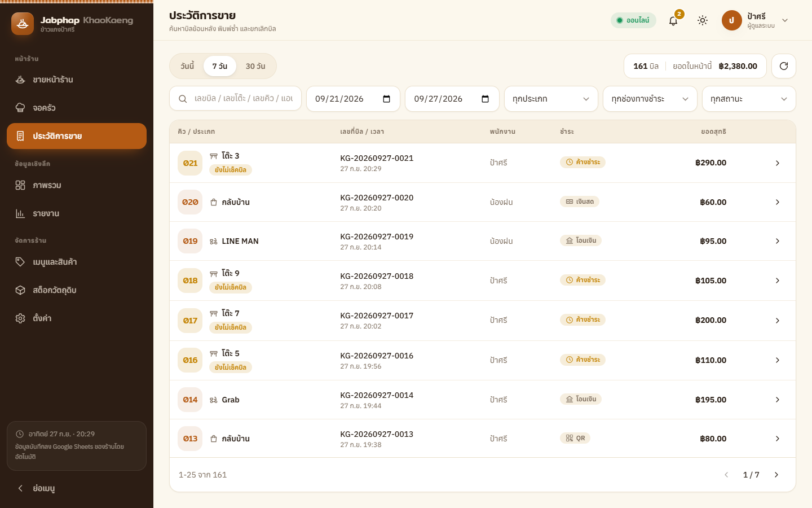812x508 pixels.
Task: Open calendar picker for end date 09/27/2026
Action: (485, 99)
